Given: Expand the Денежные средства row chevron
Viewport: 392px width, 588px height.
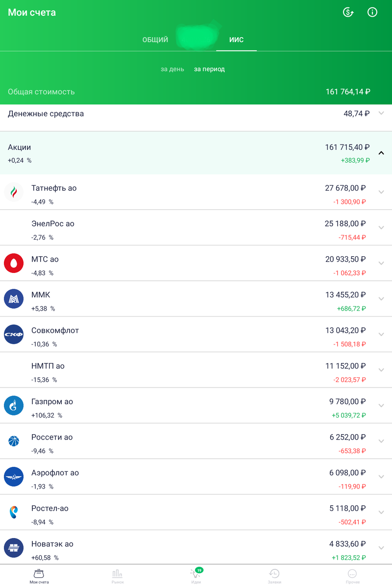Looking at the screenshot, I should click(382, 113).
